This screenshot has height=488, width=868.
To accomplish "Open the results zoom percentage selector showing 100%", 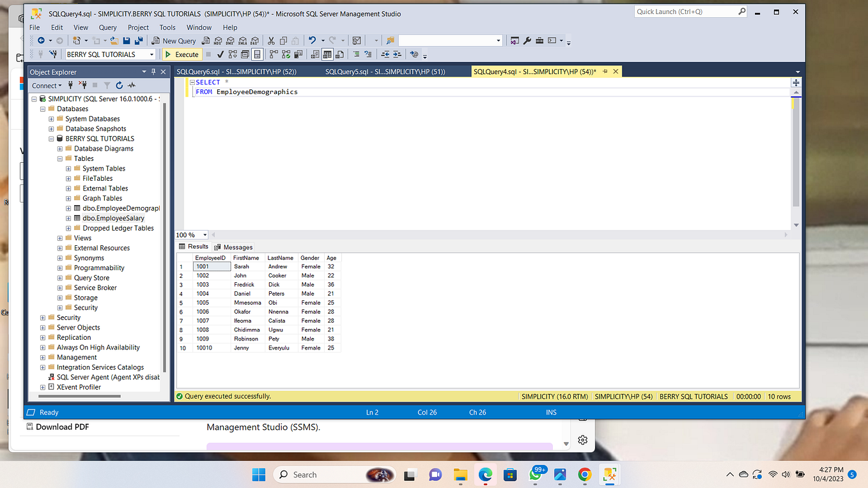I will (x=191, y=234).
